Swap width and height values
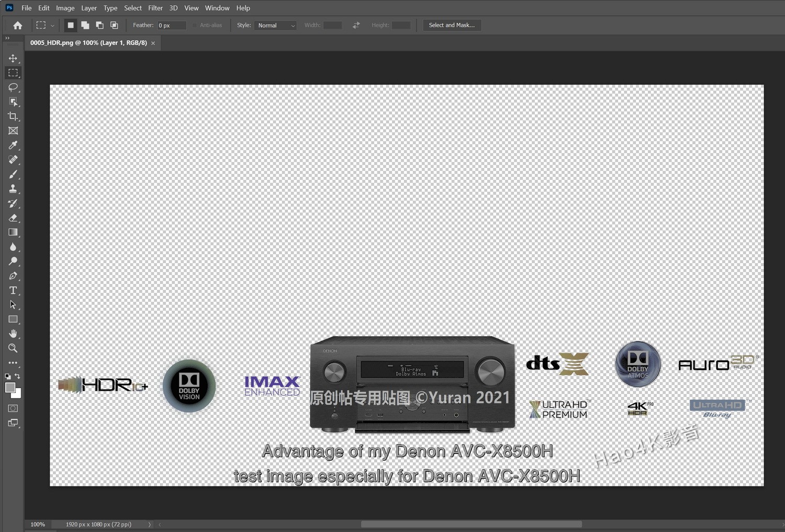 coord(356,25)
